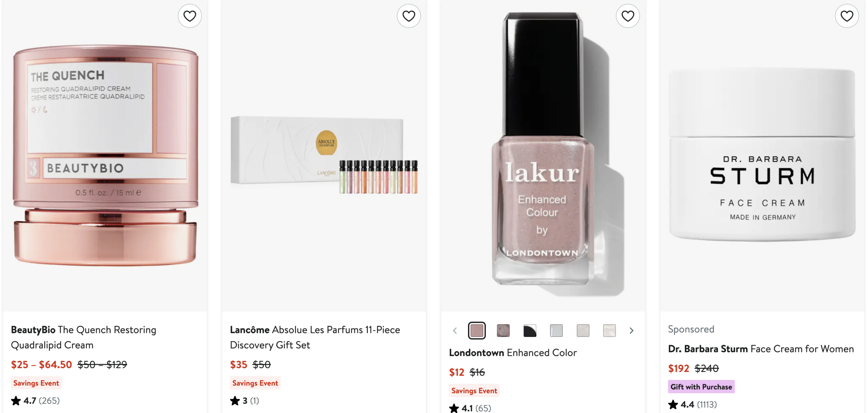Pick the selected pink polish swatch

[x=477, y=331]
